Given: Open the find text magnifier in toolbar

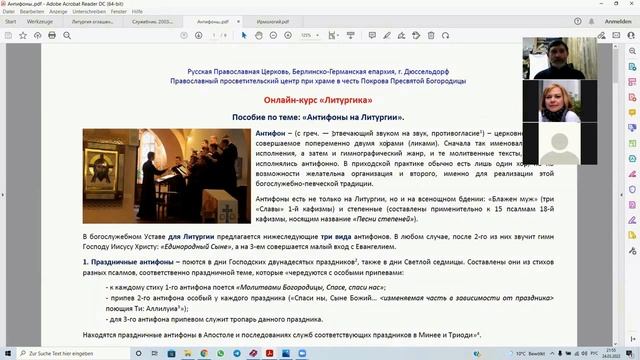Looking at the screenshot, I should 67,36.
